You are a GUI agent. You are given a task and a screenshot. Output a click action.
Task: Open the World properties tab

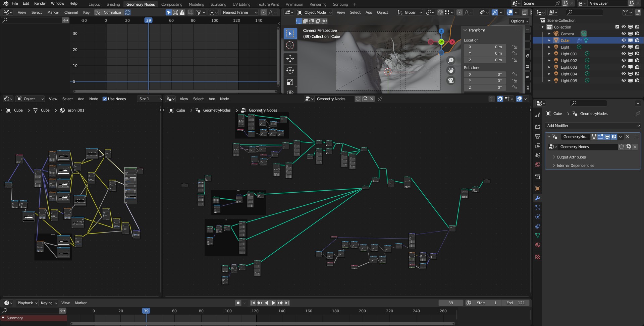pos(538,165)
